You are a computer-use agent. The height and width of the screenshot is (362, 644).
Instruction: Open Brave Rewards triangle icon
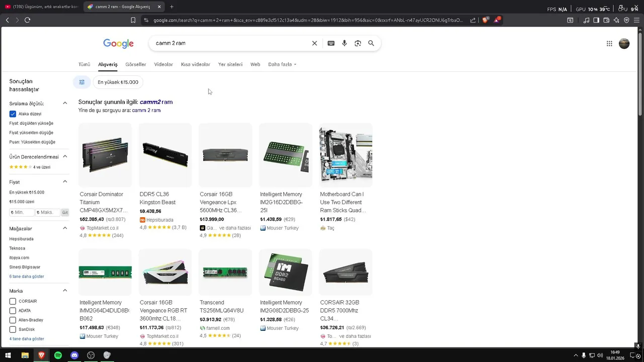tap(497, 20)
